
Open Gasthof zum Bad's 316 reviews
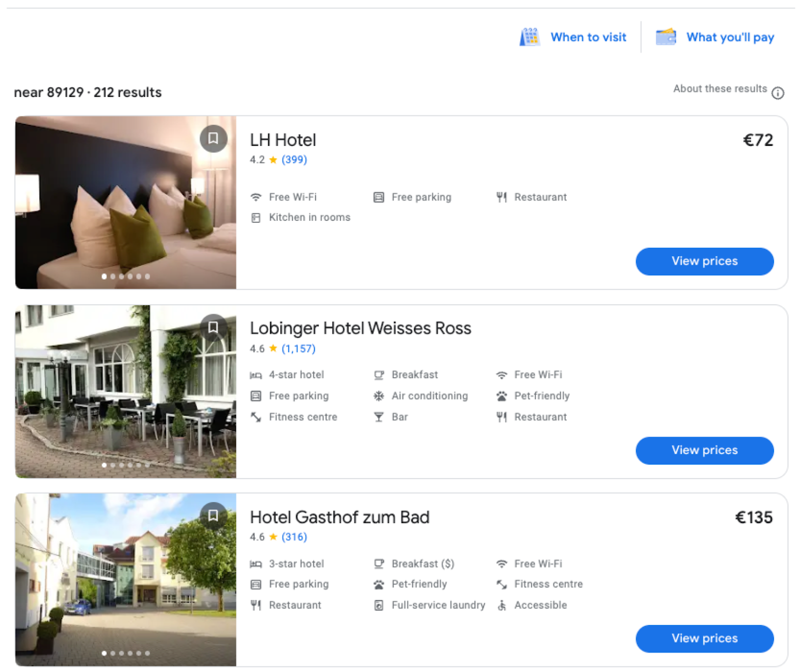[294, 537]
